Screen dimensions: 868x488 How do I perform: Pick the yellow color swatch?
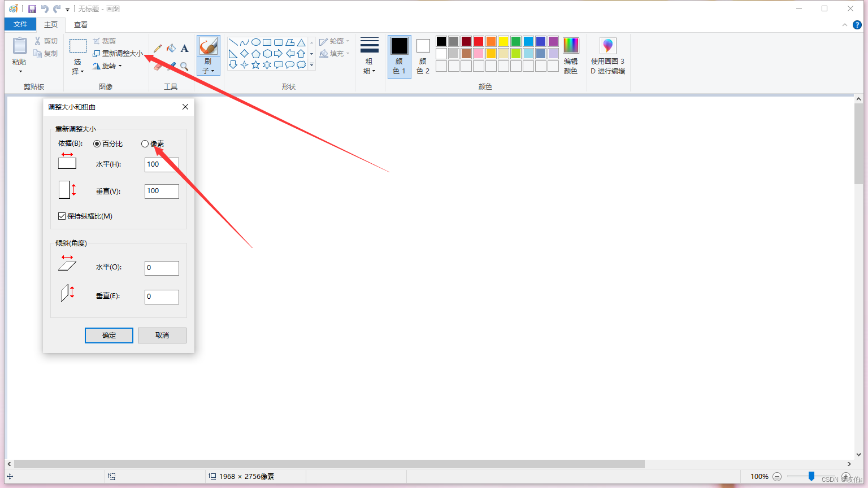[x=504, y=41]
